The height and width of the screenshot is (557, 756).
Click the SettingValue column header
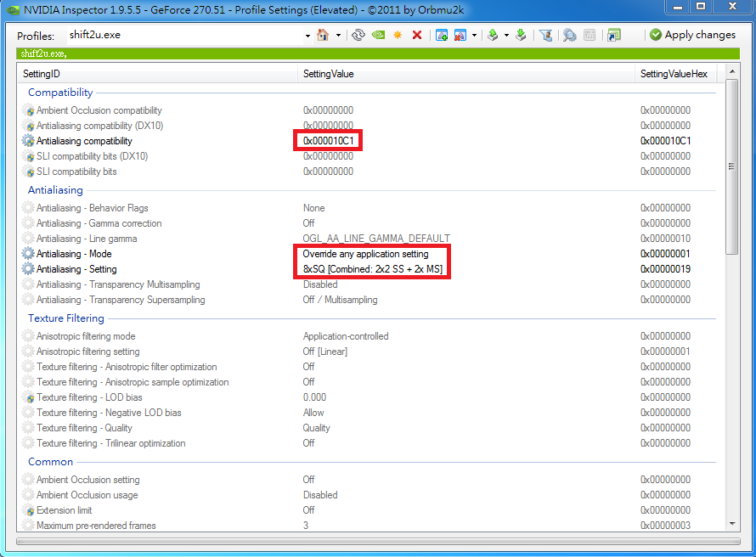329,74
